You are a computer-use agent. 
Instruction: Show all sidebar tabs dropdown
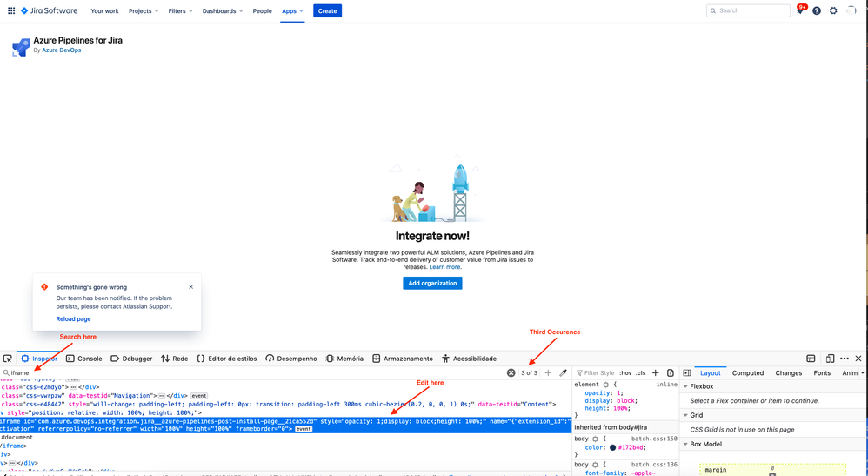pos(863,373)
